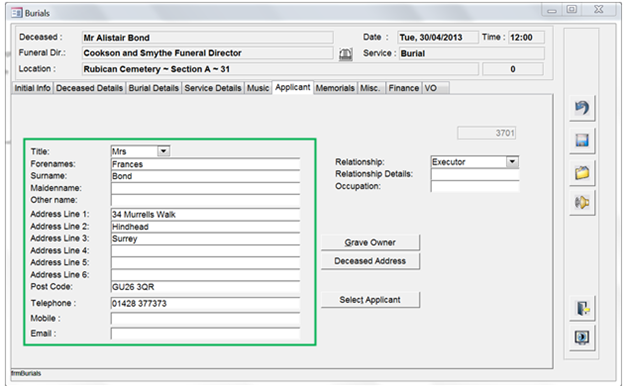Click the empty Maidenname field
Image resolution: width=623 pixels, height=386 pixels.
point(205,188)
